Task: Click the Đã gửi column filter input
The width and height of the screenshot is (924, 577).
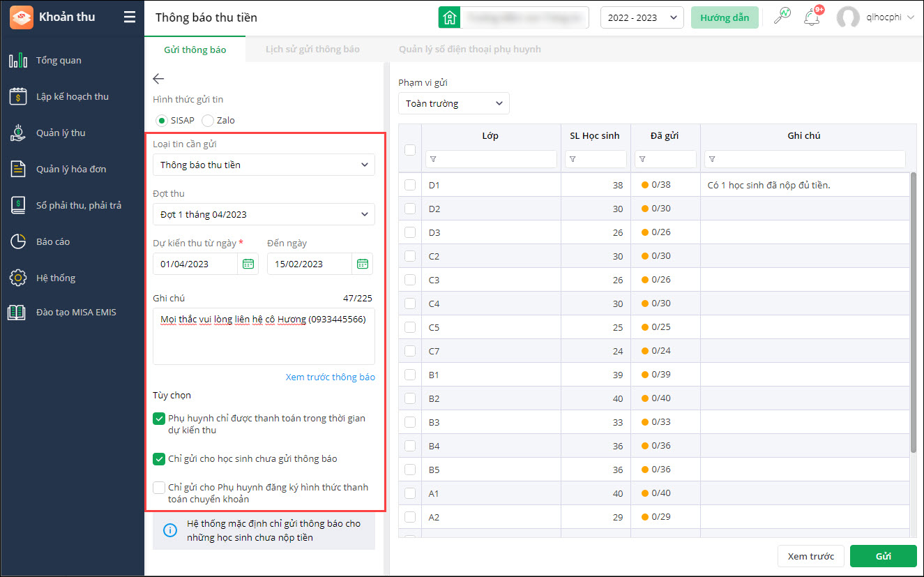Action: point(665,159)
